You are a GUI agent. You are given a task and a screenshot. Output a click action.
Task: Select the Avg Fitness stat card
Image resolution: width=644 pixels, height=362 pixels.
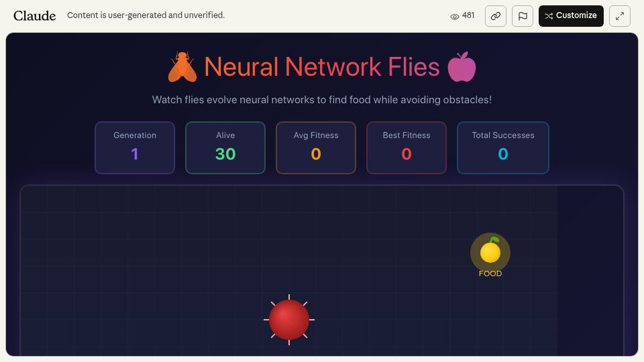pos(316,147)
